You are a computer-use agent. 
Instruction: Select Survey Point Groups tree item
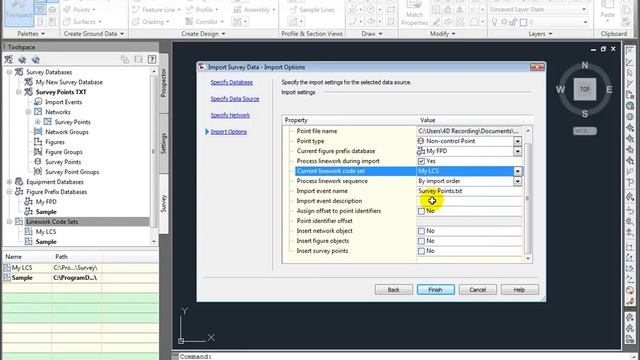[72, 172]
